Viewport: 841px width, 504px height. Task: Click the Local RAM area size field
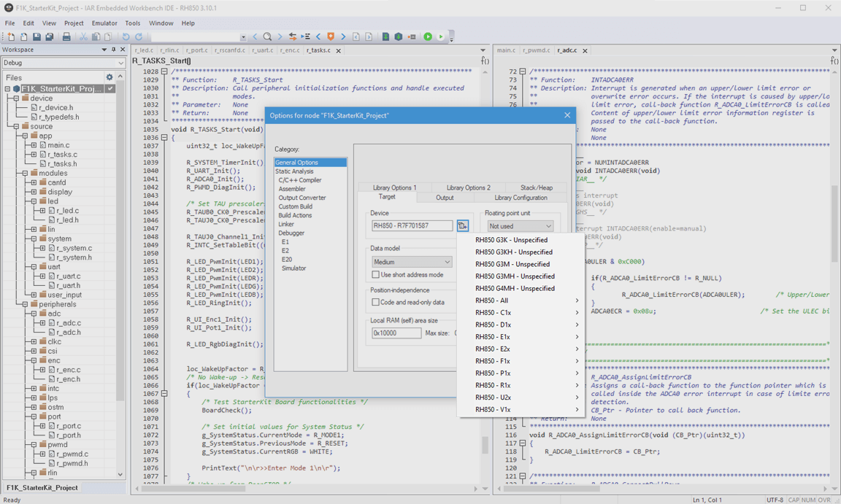396,333
